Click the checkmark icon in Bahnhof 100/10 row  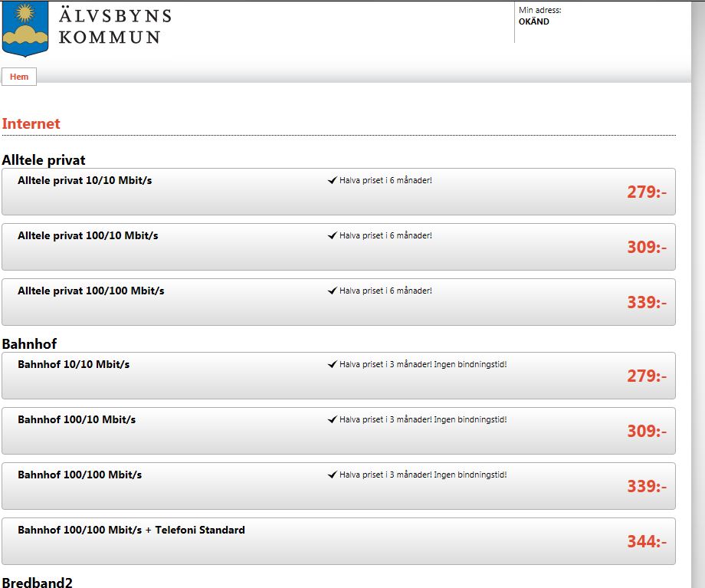point(333,420)
